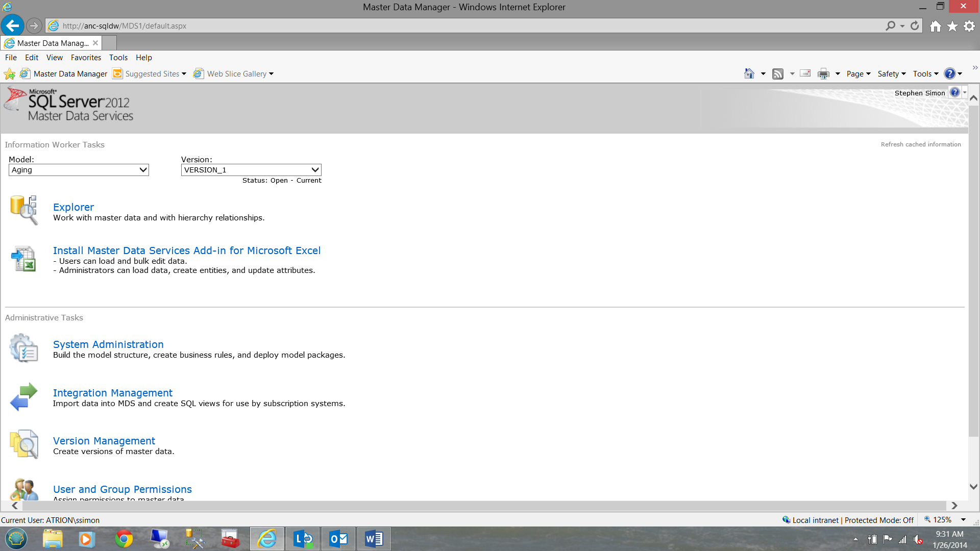Expand the Version dropdown showing VERSION_1
Screen dimensions: 980x551
pos(251,170)
